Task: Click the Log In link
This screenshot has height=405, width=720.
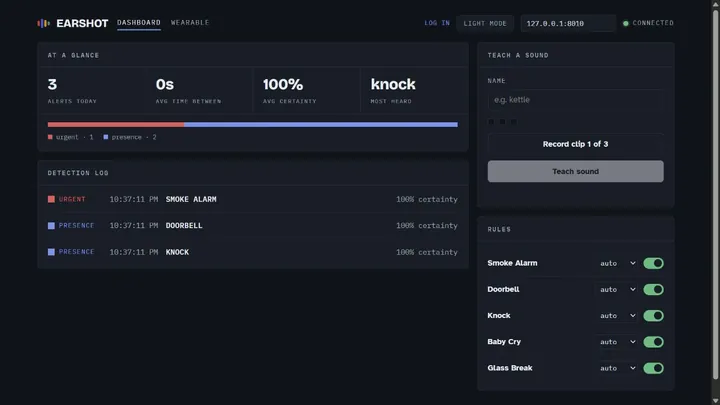Action: click(437, 23)
